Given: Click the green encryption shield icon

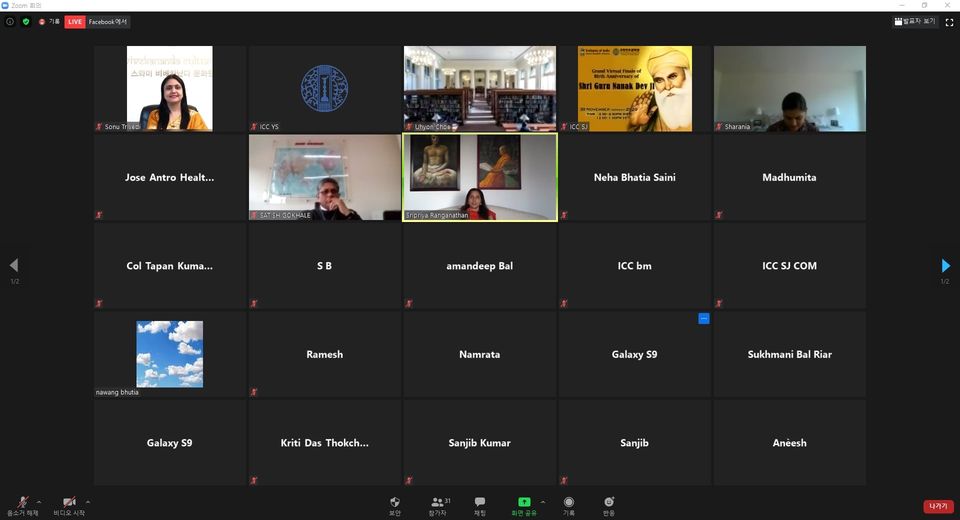Looking at the screenshot, I should click(26, 21).
